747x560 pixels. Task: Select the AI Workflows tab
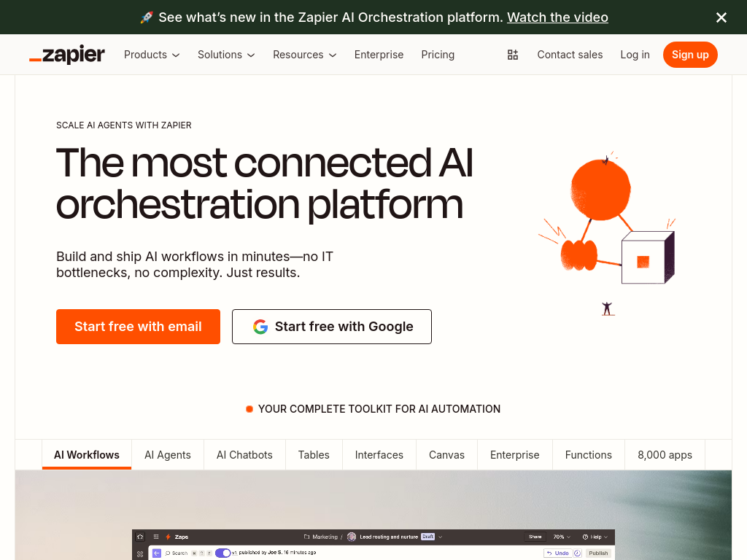pos(87,455)
